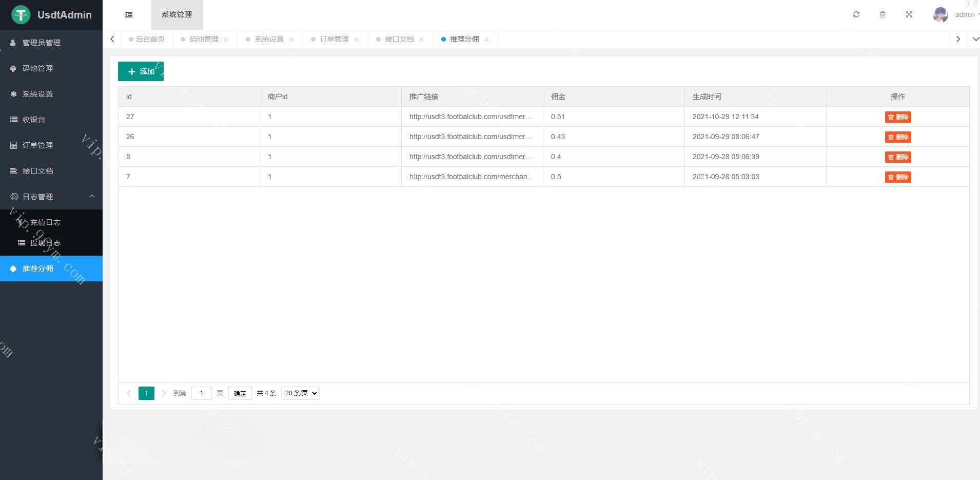The image size is (980, 480).
Task: Click the refresh icon in top bar
Action: 856,14
